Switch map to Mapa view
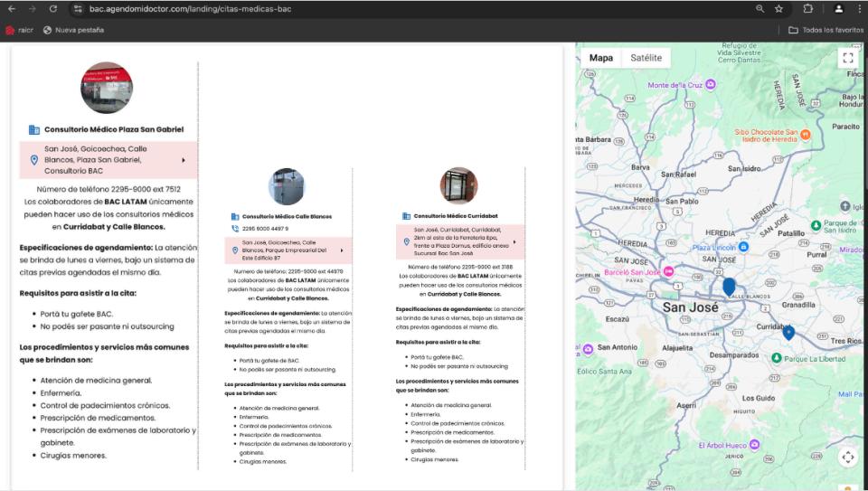This screenshot has width=868, height=491. (600, 58)
